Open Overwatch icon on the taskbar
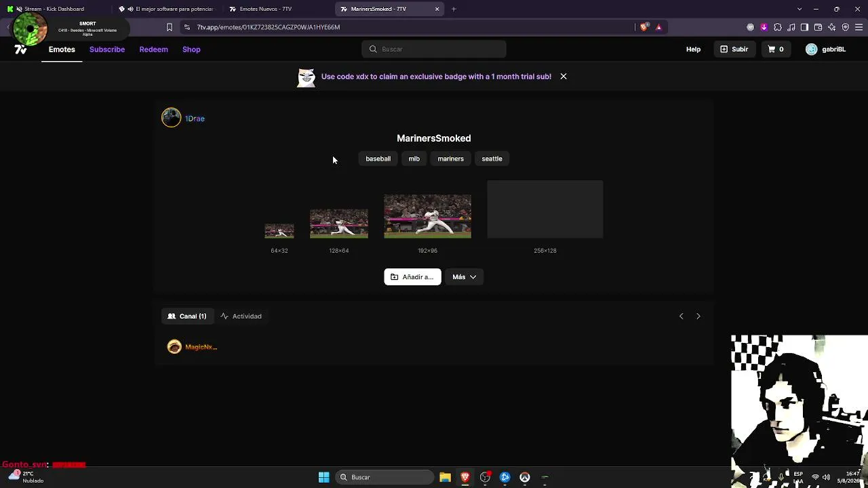Screen dimensions: 868x488 525,477
